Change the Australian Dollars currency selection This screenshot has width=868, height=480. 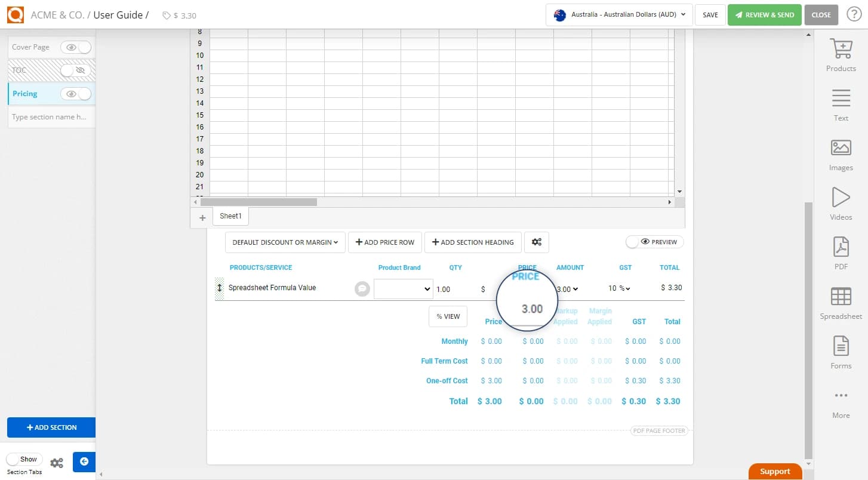(x=618, y=14)
